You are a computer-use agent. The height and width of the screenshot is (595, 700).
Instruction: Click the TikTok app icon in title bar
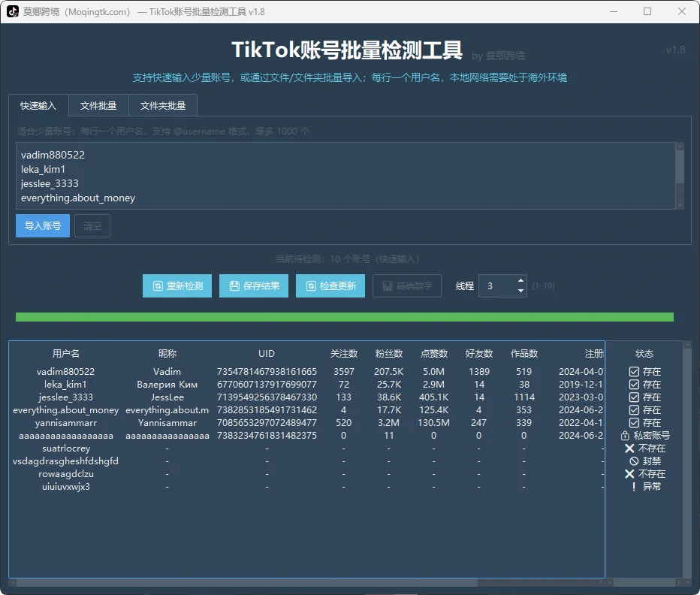tap(13, 11)
